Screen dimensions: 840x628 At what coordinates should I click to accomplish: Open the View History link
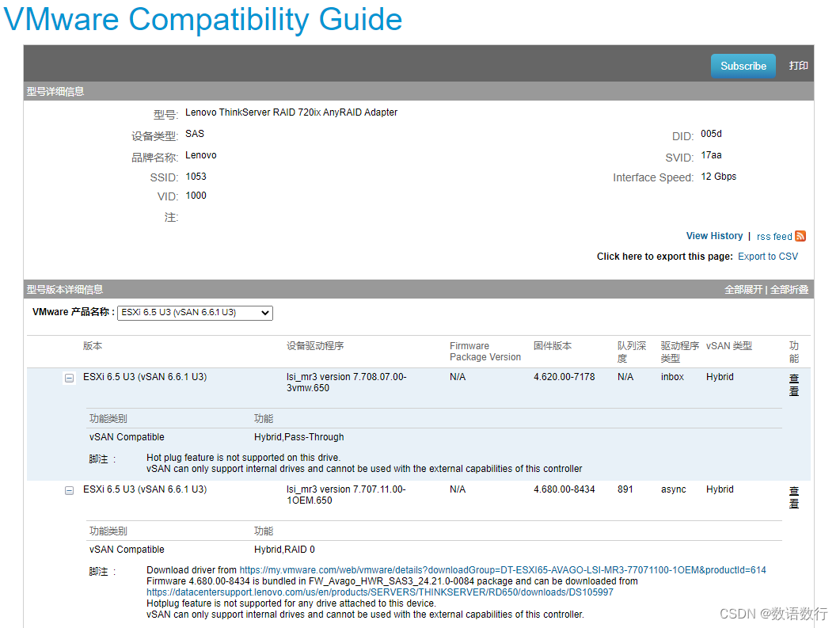pyautogui.click(x=713, y=236)
